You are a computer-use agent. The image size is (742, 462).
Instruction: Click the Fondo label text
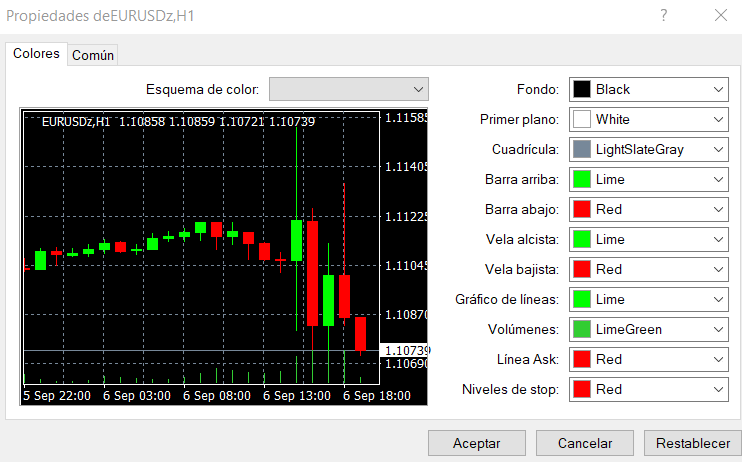538,89
